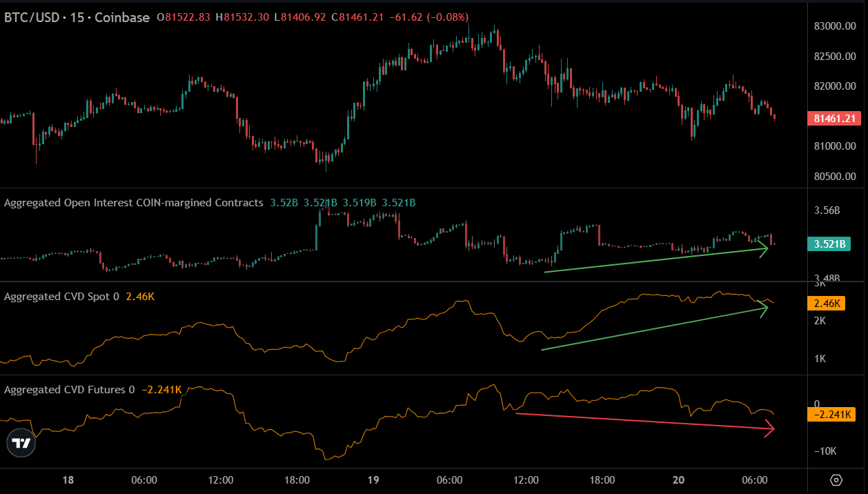
Task: Click the close value C81461.21 in the legend
Action: pos(357,17)
